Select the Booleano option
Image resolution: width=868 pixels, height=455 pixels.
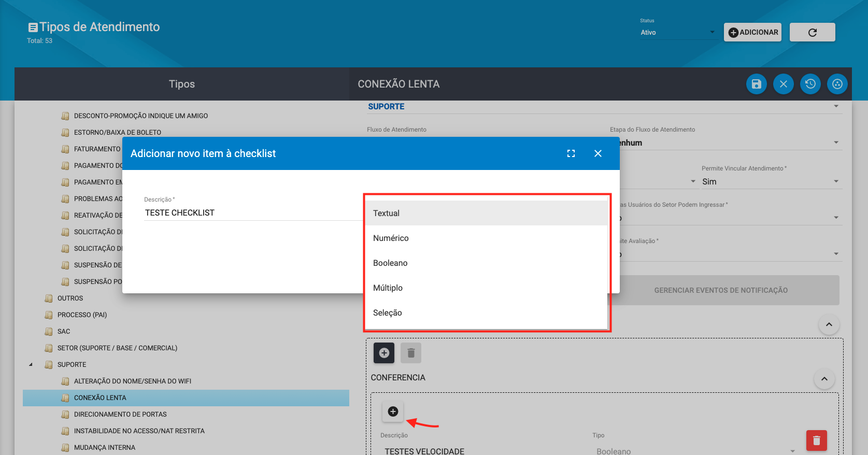tap(487, 263)
